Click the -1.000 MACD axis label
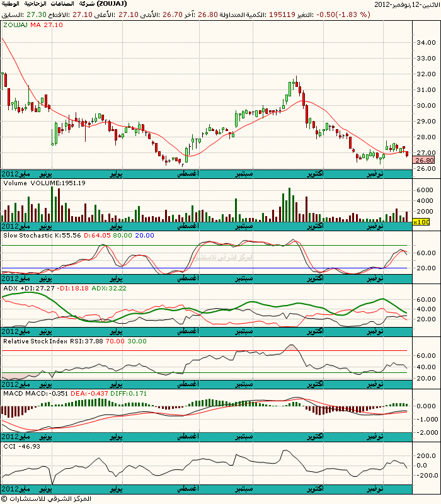This screenshot has height=504, width=441. click(426, 419)
